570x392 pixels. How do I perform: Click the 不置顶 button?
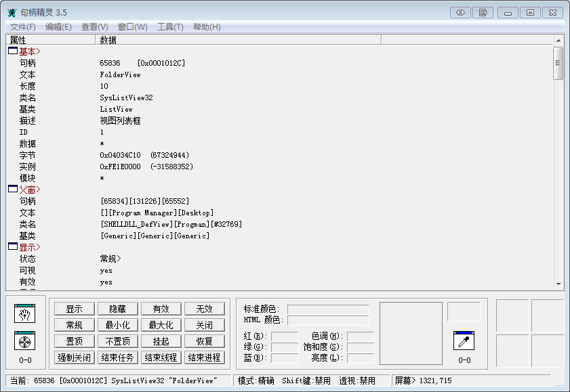(x=118, y=341)
